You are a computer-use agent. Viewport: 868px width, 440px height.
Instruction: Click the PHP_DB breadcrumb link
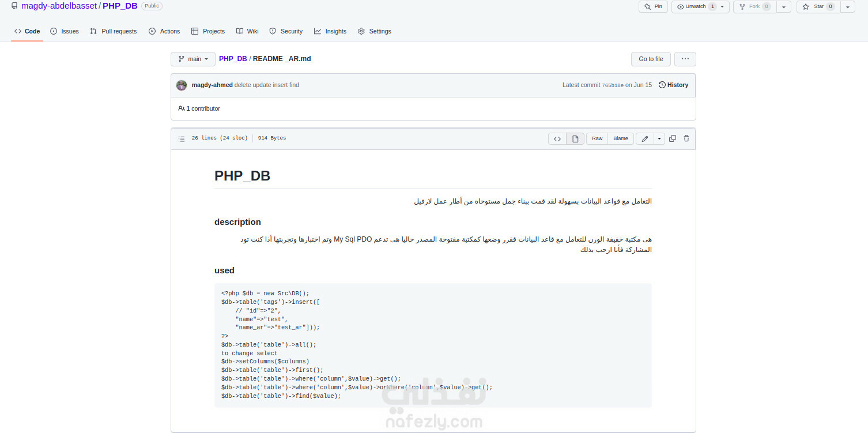point(233,59)
